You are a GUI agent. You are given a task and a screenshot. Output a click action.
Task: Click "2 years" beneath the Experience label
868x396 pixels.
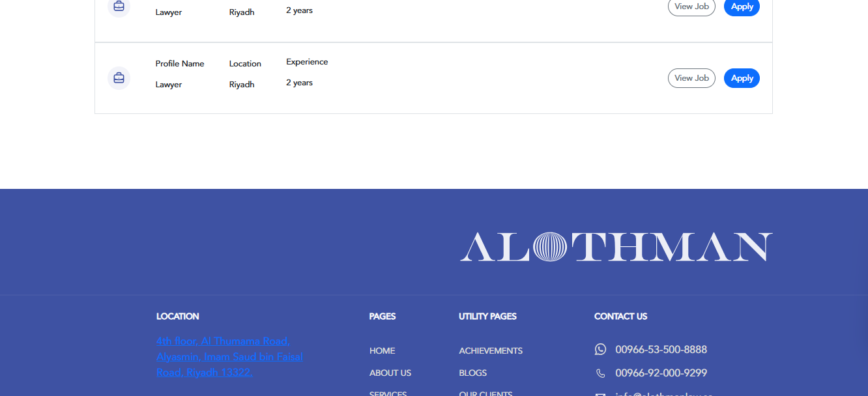(299, 83)
